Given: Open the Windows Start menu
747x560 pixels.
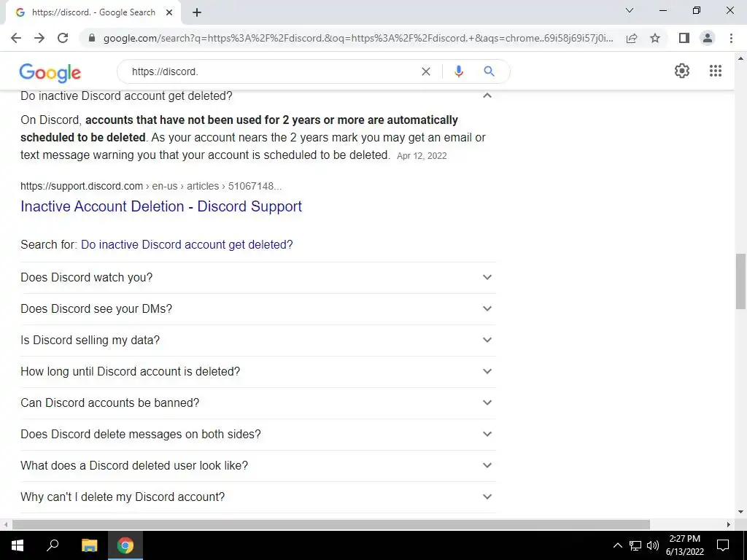Looking at the screenshot, I should pos(18,545).
